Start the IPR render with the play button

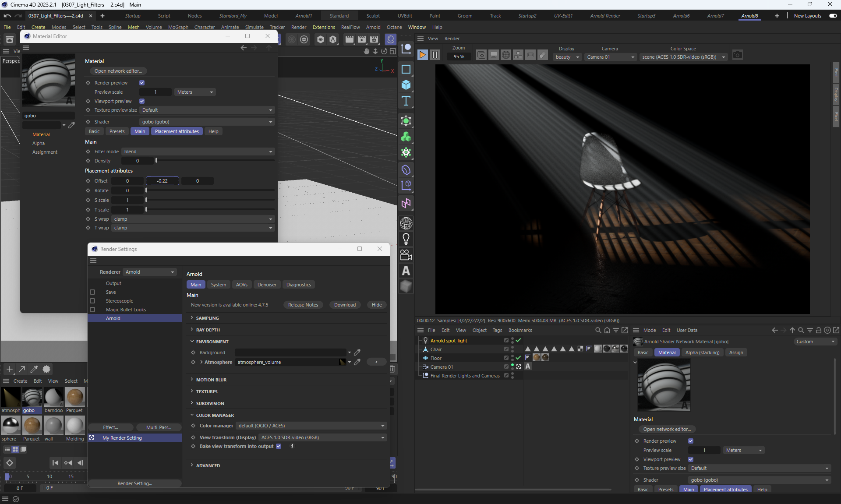[x=422, y=55]
